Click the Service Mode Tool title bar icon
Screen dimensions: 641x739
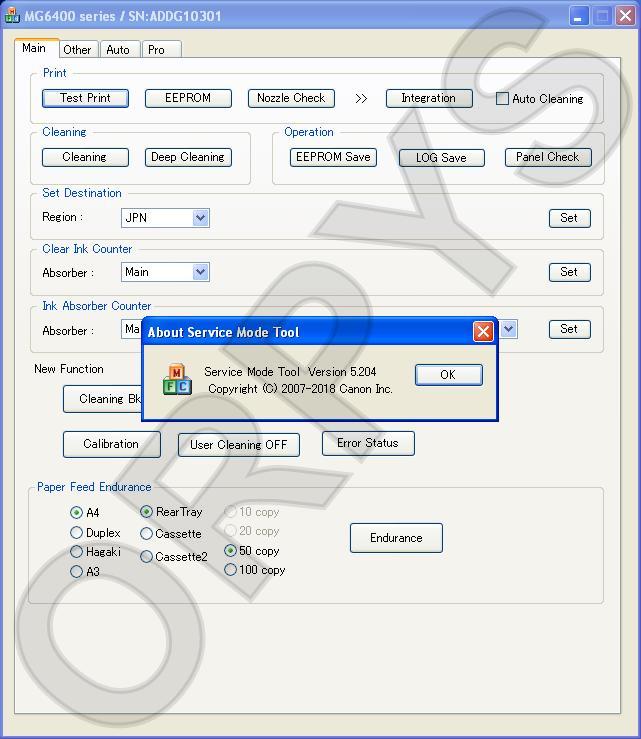point(12,16)
